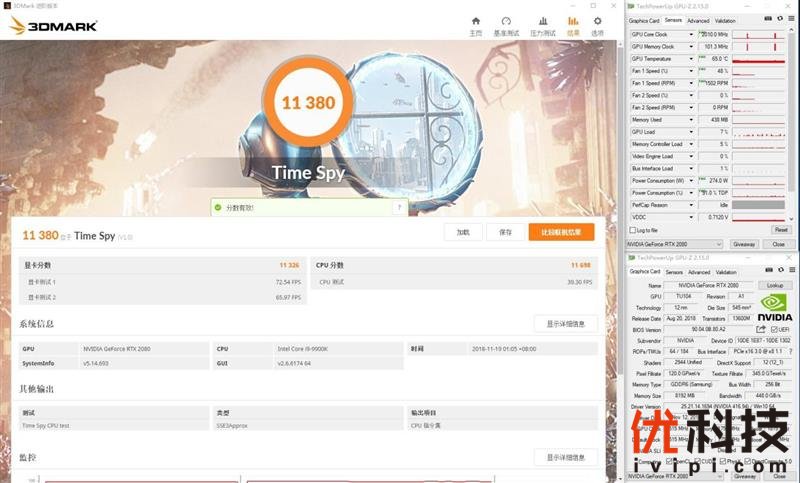Click the 3DMark logo
This screenshot has width=800, height=483.
54,26
